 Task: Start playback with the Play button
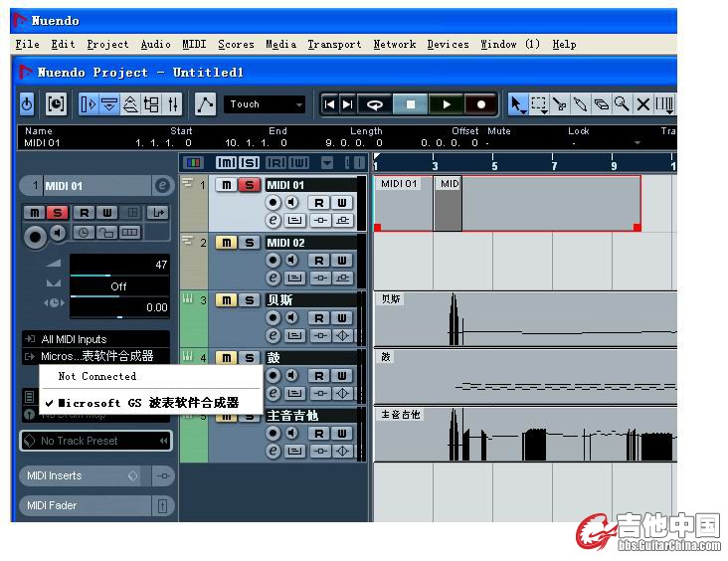coord(447,104)
